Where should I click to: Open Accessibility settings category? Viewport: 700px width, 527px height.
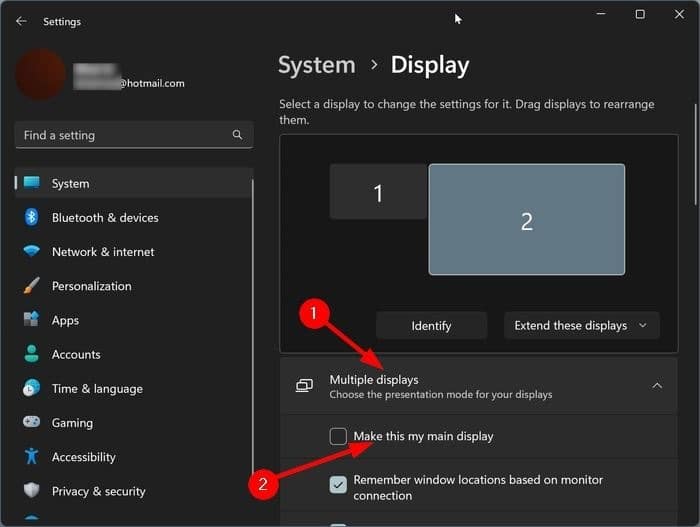(134, 456)
